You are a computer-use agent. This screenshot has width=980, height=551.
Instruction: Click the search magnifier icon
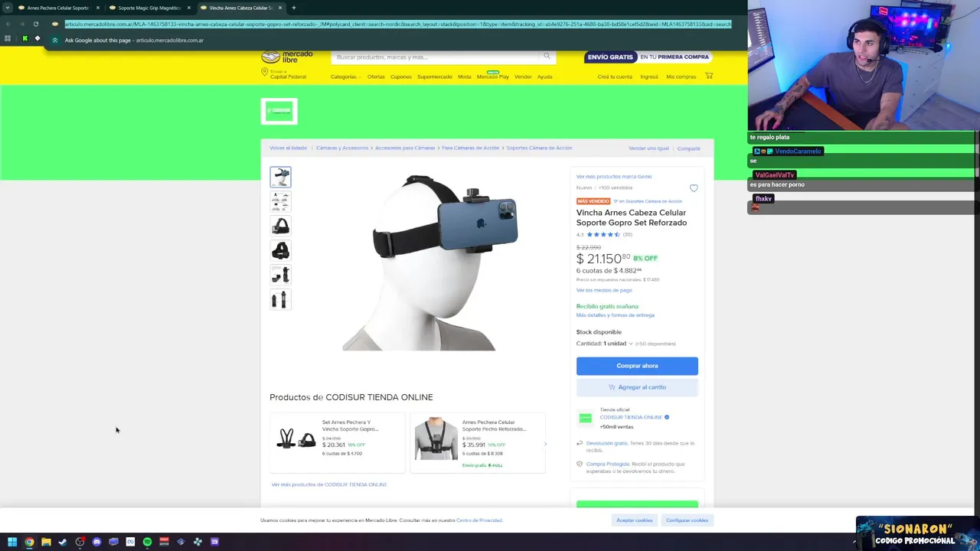547,56
